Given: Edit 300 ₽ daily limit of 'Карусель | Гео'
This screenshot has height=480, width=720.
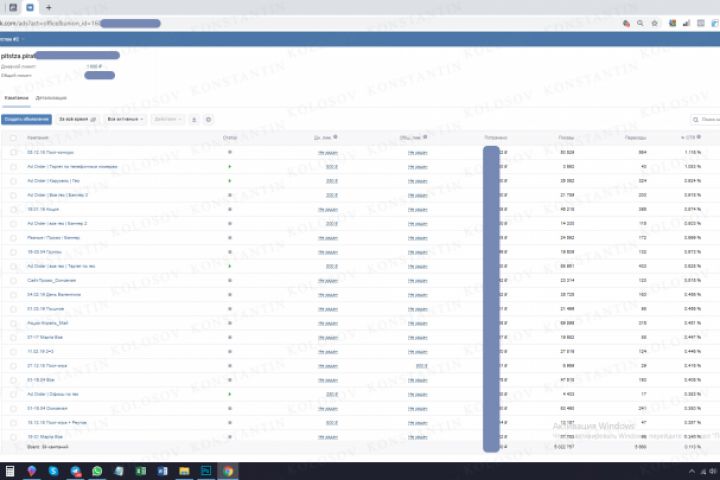Looking at the screenshot, I should [332, 181].
